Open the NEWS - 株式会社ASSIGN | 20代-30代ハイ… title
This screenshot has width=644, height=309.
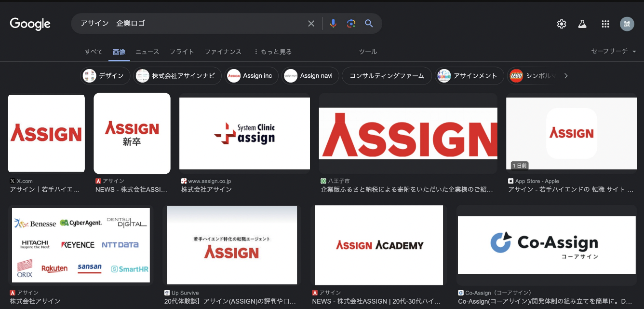click(x=376, y=301)
